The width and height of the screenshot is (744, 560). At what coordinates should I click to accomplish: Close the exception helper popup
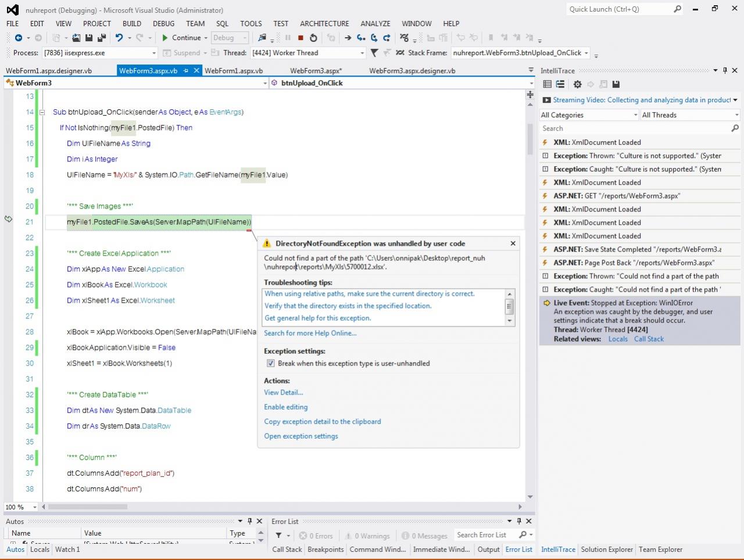(513, 243)
